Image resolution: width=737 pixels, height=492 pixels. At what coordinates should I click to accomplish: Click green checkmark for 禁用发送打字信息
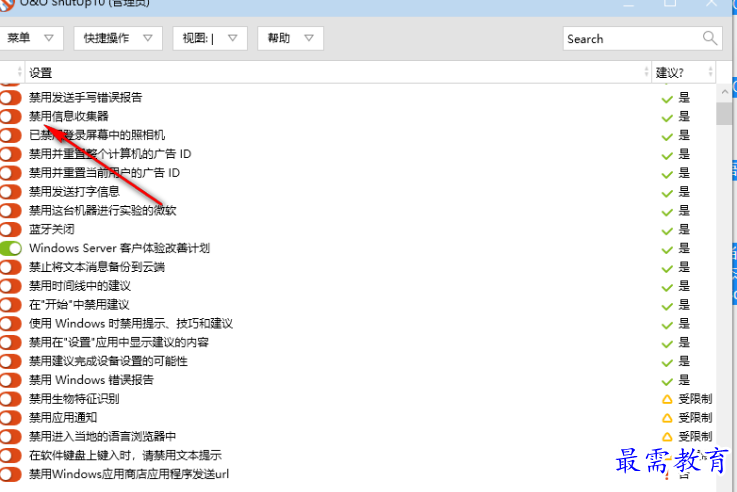(667, 193)
